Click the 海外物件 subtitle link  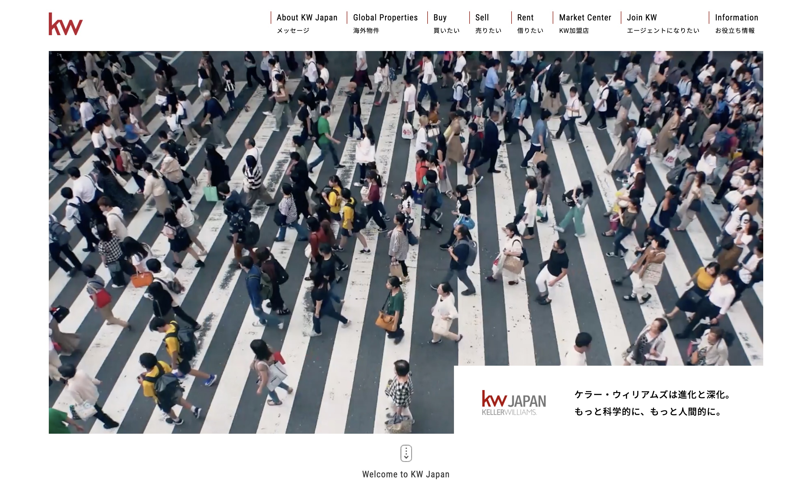click(366, 31)
